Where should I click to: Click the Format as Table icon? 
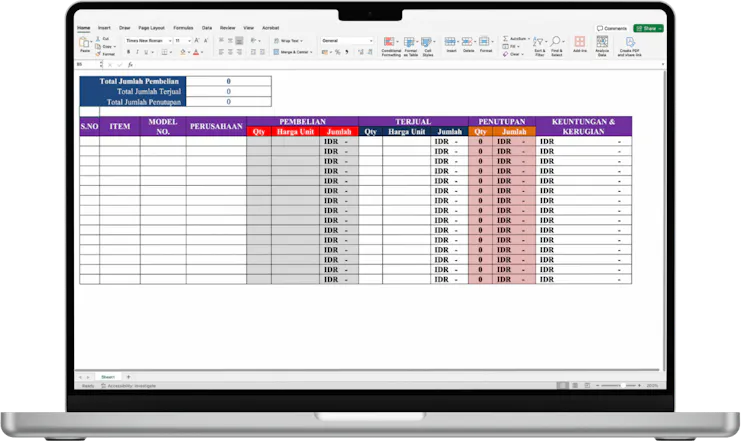[410, 46]
